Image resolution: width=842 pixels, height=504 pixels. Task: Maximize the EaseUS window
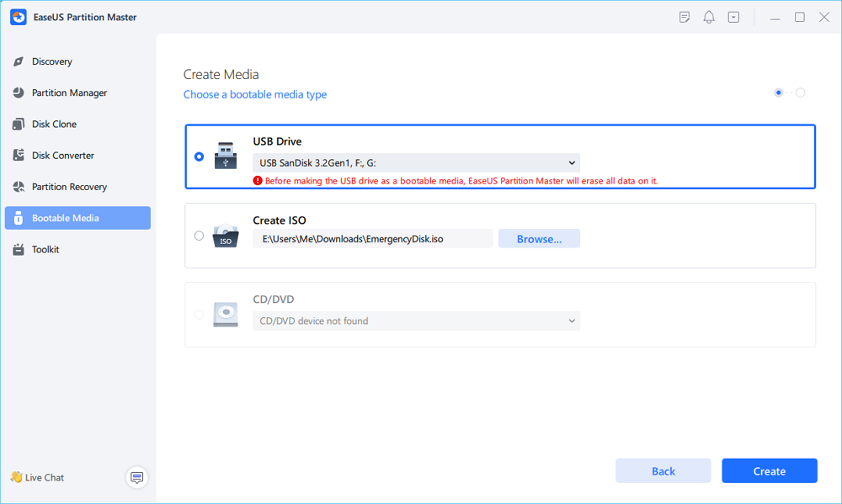[x=800, y=17]
